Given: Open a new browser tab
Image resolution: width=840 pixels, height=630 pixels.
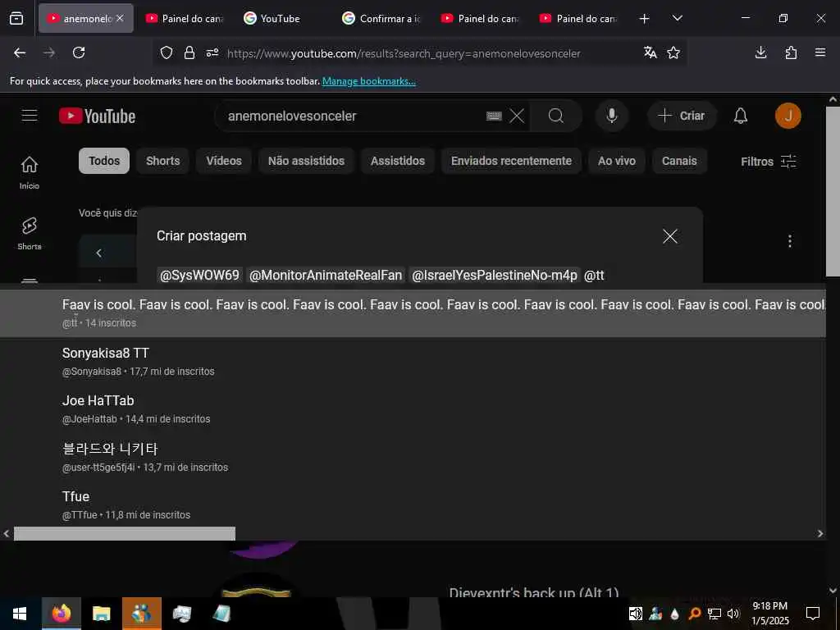Looking at the screenshot, I should 645,19.
